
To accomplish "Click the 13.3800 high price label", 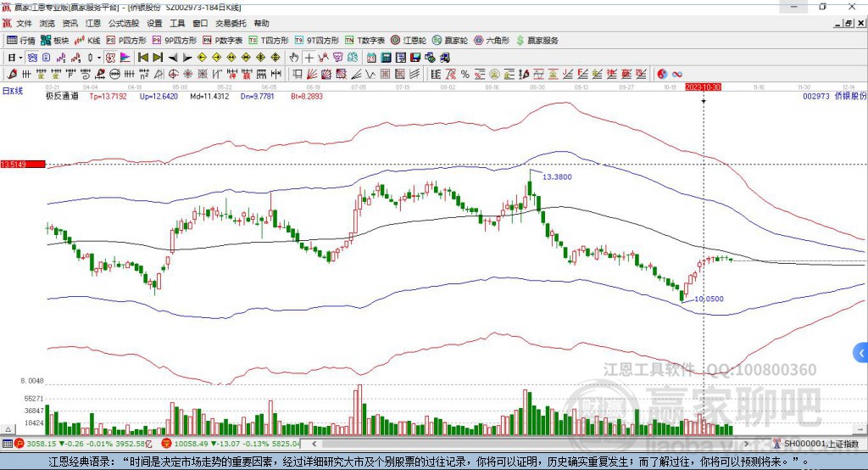I will pyautogui.click(x=557, y=176).
